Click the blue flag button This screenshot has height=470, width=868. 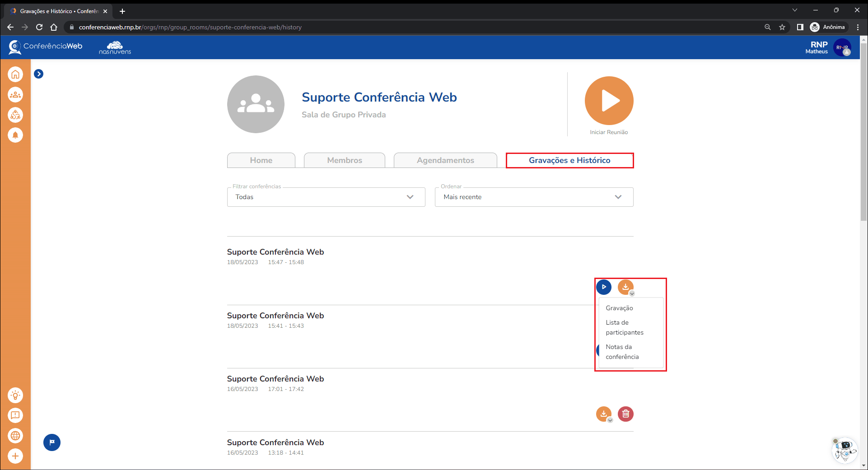coord(52,442)
